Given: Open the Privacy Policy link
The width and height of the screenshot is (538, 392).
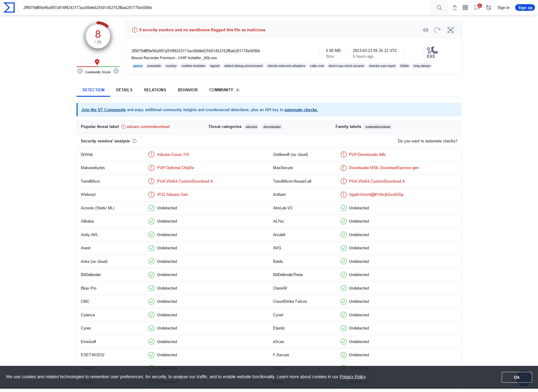Looking at the screenshot, I should 353,377.
